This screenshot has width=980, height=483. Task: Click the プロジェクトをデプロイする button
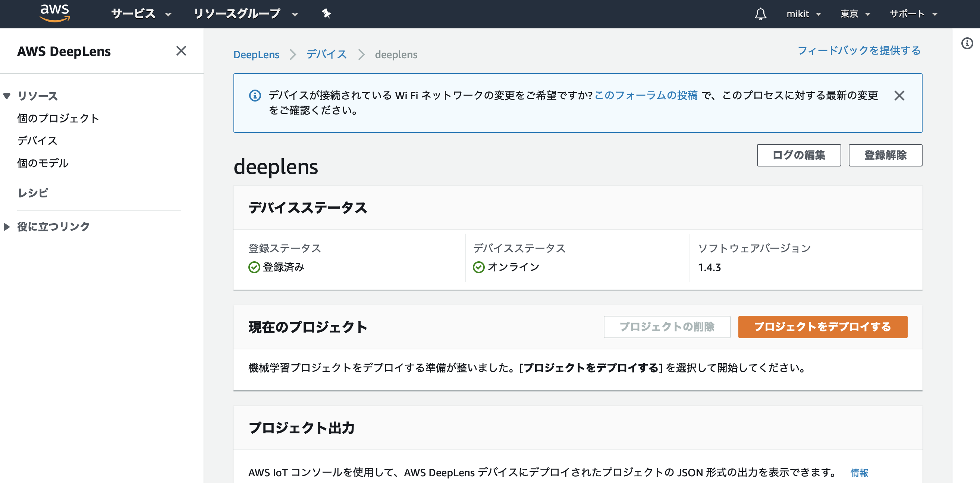pos(823,327)
